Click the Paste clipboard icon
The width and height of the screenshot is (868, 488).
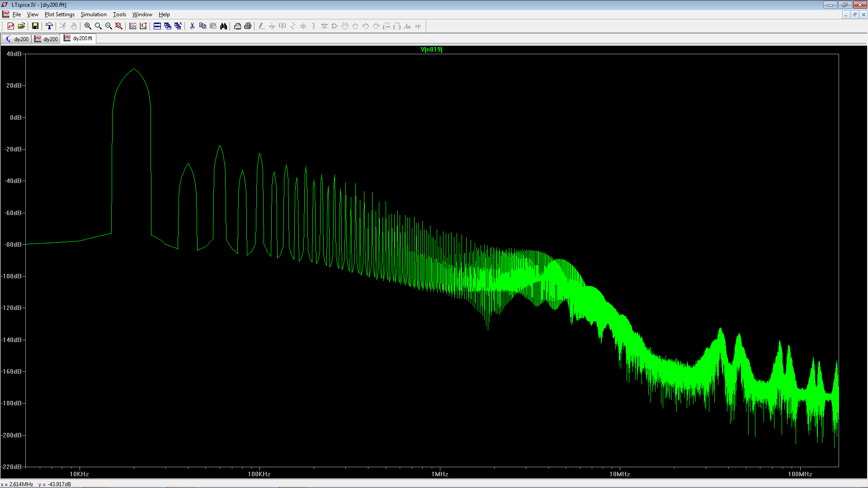(x=213, y=26)
